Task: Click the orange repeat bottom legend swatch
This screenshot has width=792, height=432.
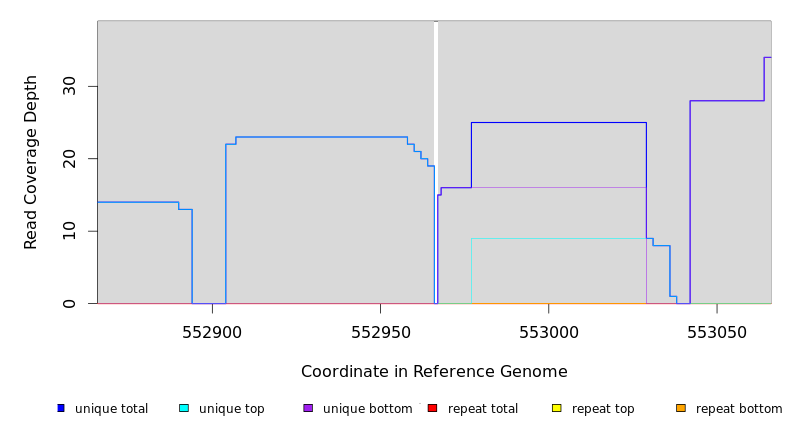Action: tap(681, 408)
